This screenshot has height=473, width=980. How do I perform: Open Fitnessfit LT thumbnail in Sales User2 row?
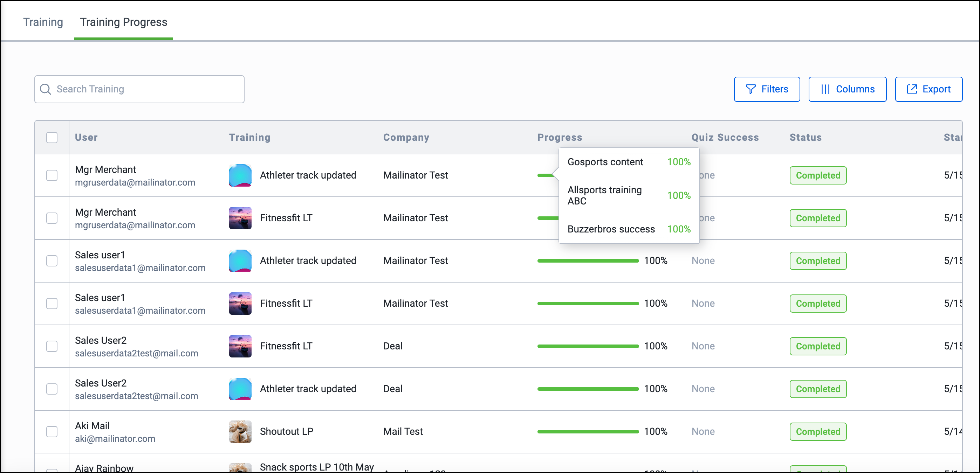click(240, 346)
